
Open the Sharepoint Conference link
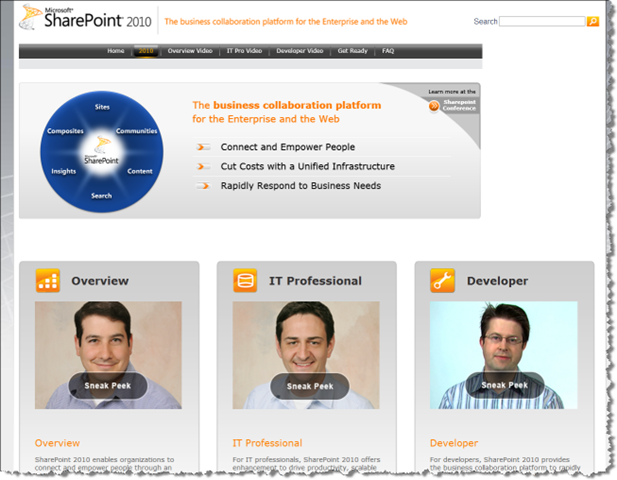coord(459,105)
